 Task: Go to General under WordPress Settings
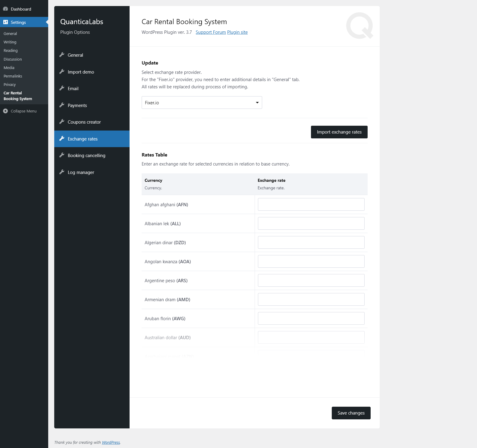click(x=10, y=33)
